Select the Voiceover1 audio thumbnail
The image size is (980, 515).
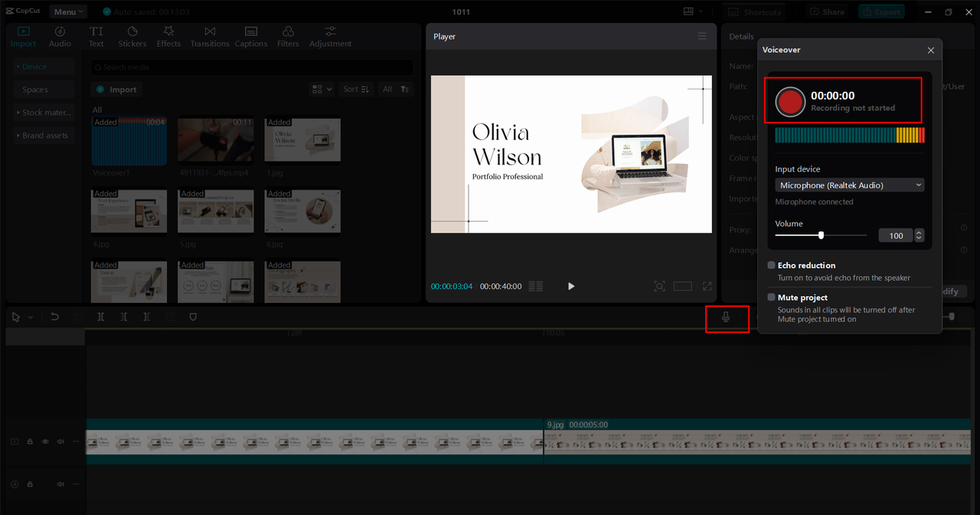pyautogui.click(x=129, y=142)
